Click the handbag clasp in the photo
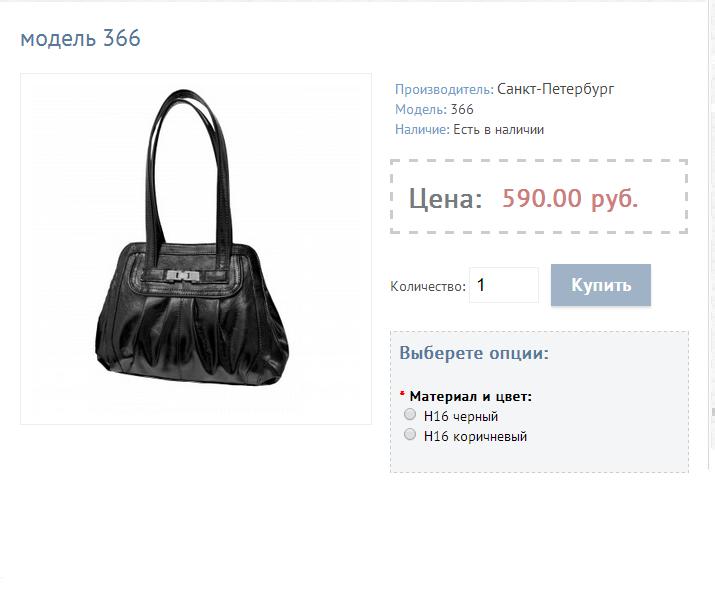This screenshot has height=603, width=715. (182, 276)
